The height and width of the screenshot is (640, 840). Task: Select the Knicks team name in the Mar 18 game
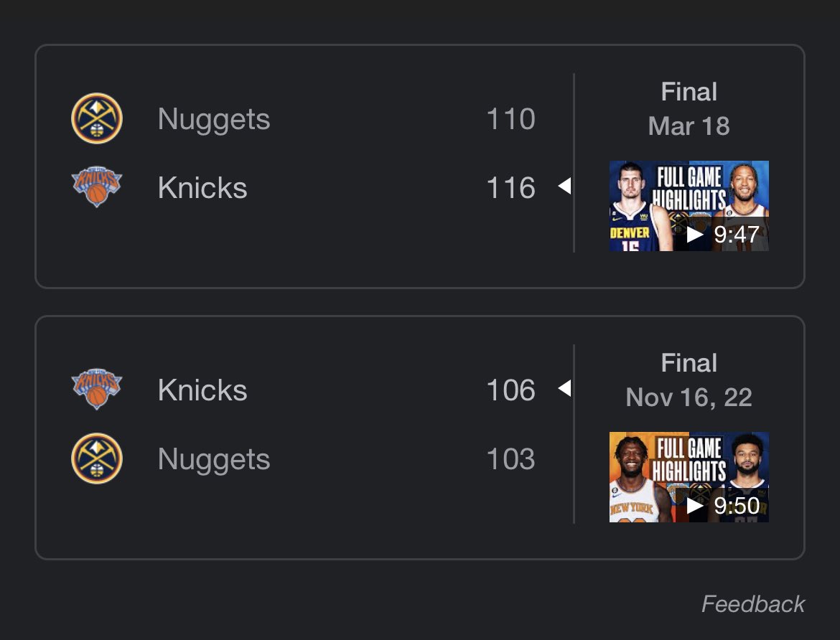click(202, 188)
